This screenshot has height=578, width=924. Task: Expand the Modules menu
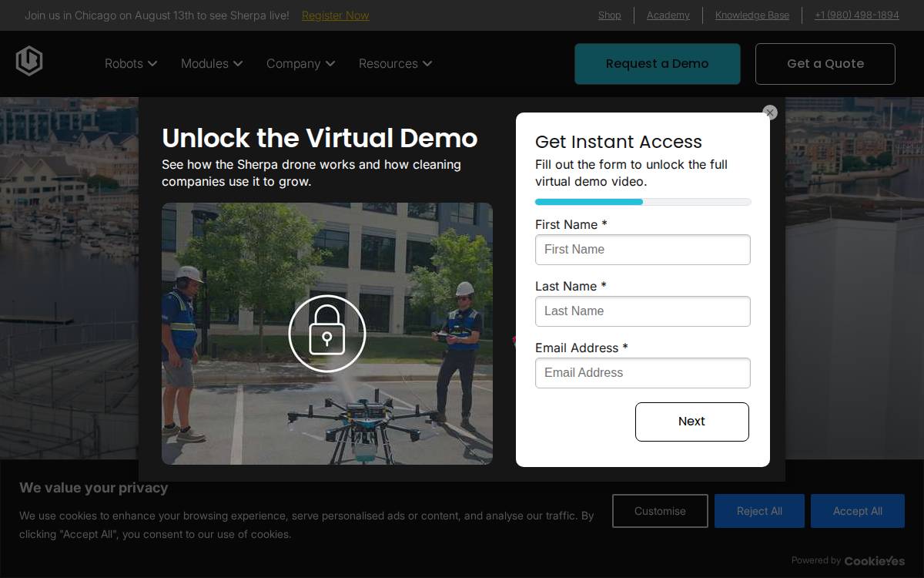pos(212,63)
